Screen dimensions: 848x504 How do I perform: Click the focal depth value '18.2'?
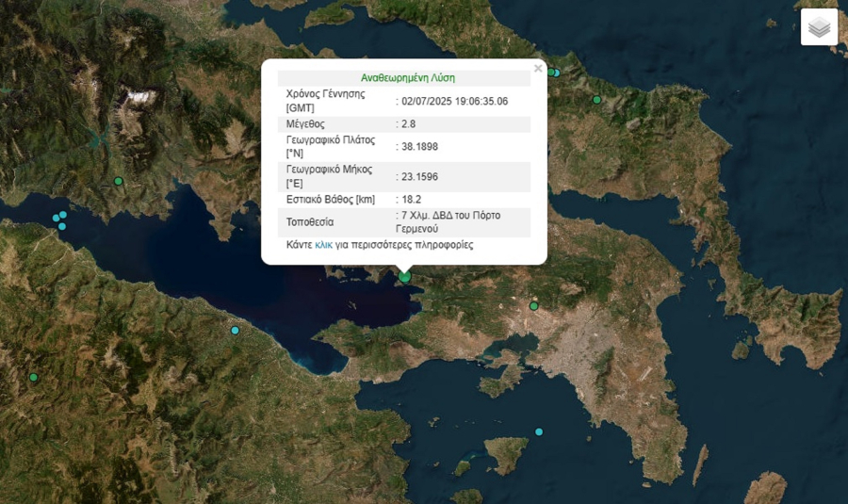tap(411, 200)
